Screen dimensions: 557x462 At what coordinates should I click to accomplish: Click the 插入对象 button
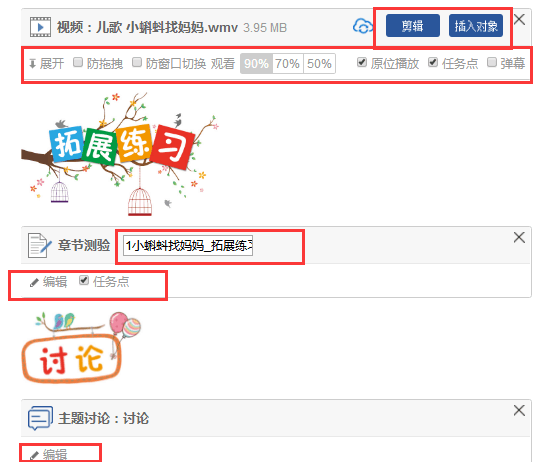coord(476,26)
